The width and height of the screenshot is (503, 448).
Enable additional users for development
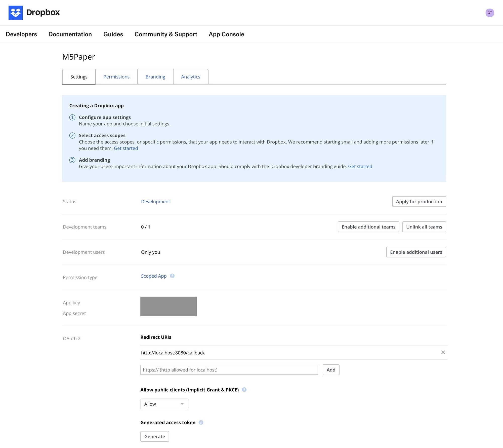416,252
